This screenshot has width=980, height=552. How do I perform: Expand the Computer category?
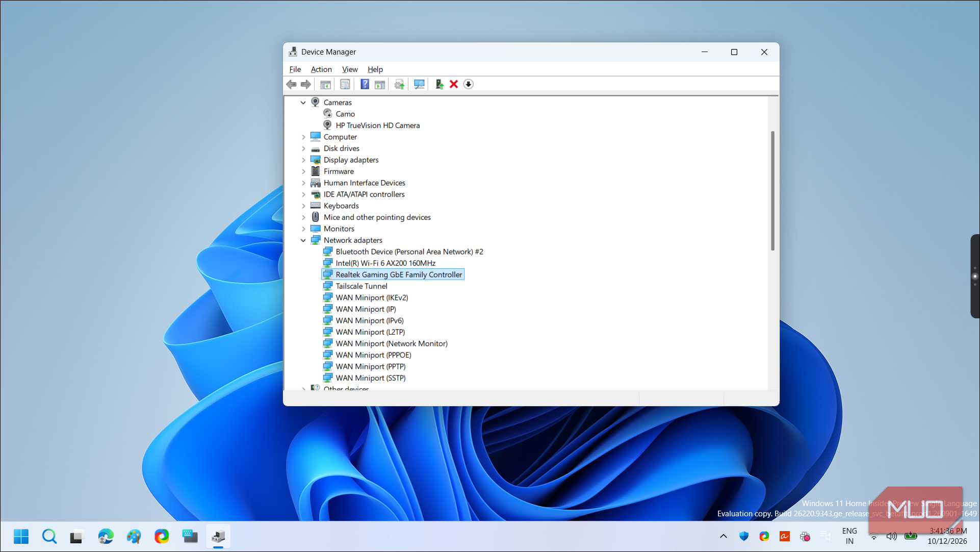pyautogui.click(x=303, y=137)
